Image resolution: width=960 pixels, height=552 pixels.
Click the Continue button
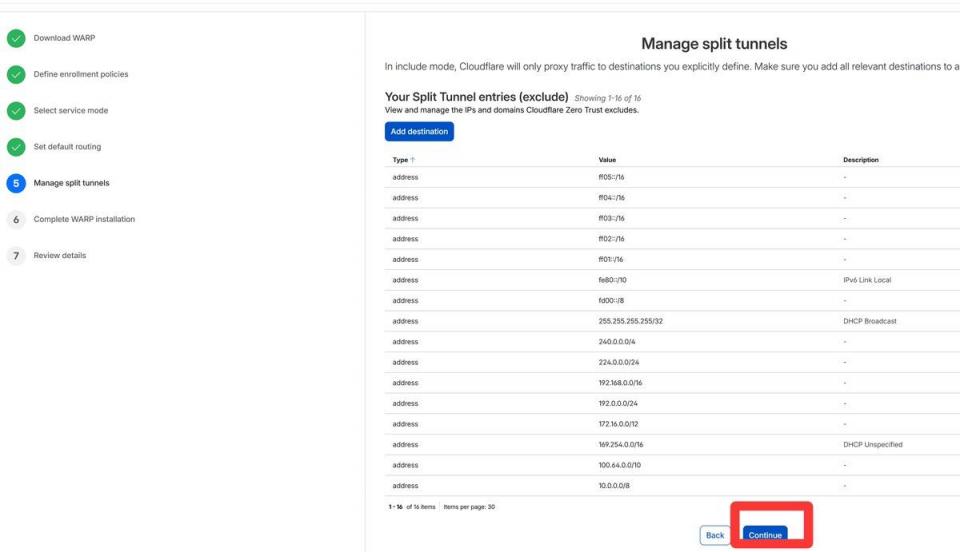pos(765,535)
